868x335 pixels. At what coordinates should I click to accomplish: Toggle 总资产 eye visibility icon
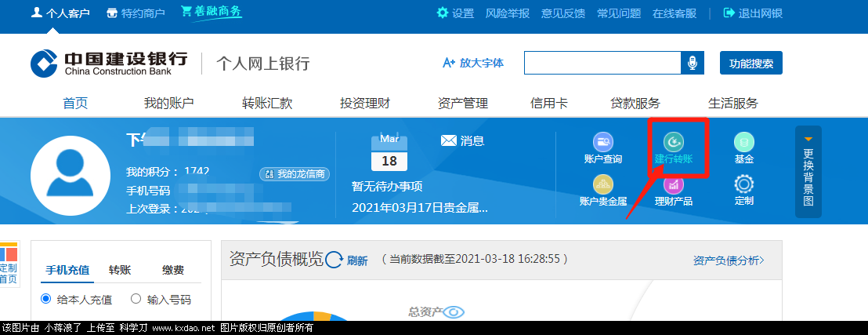click(454, 312)
